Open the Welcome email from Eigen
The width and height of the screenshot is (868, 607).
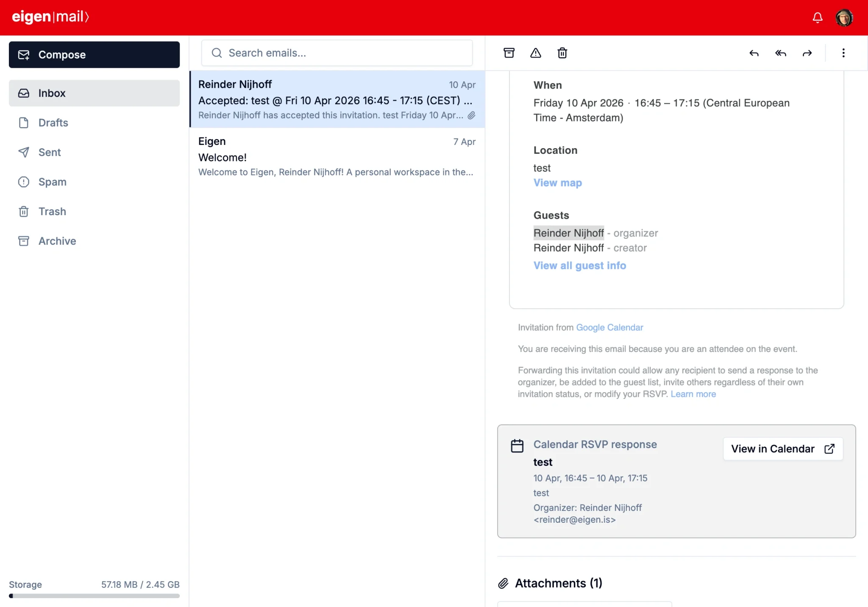337,156
